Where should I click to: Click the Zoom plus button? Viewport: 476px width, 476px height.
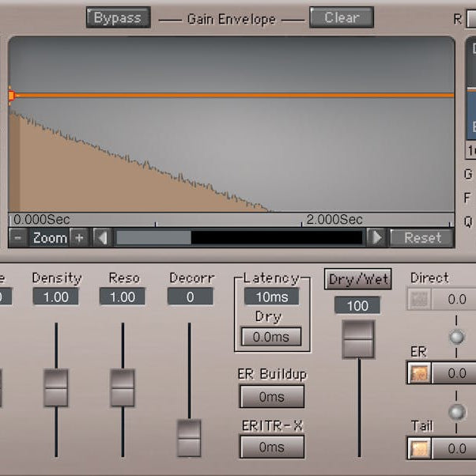click(80, 238)
